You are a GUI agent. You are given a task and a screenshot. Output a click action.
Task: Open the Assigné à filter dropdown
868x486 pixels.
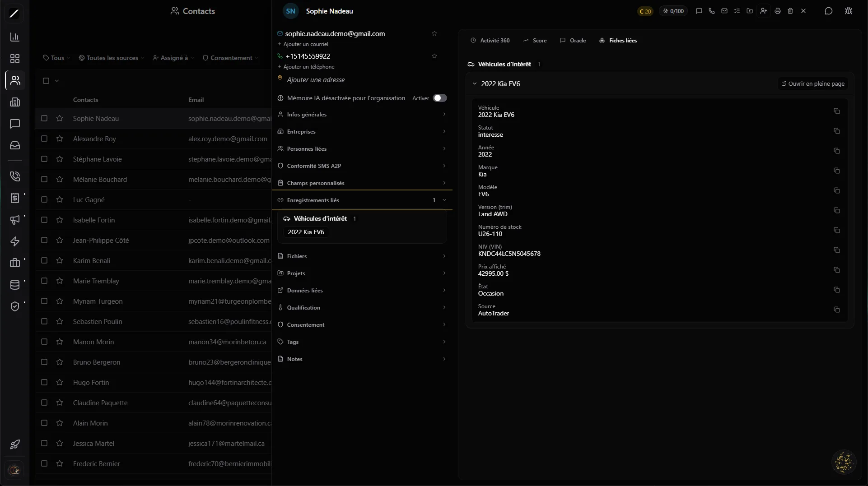pos(173,58)
